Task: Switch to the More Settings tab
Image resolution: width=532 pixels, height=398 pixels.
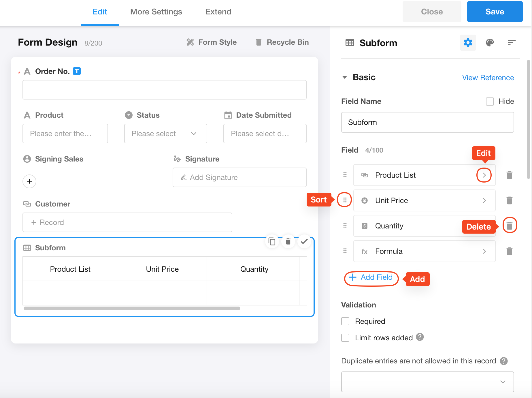Action: pos(156,12)
